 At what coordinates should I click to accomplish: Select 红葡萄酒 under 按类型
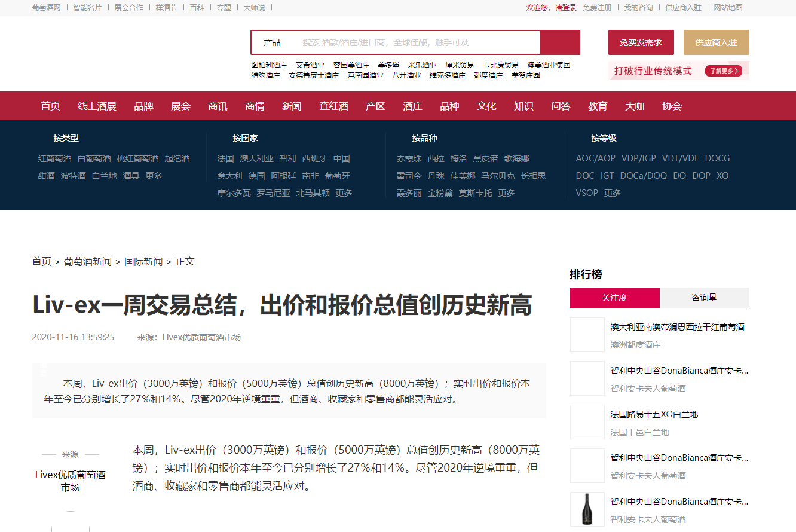point(54,158)
